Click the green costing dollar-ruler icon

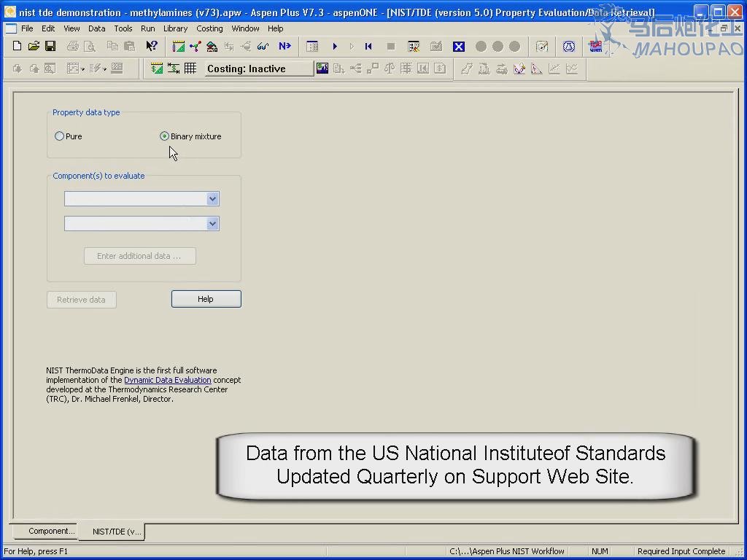coord(156,69)
